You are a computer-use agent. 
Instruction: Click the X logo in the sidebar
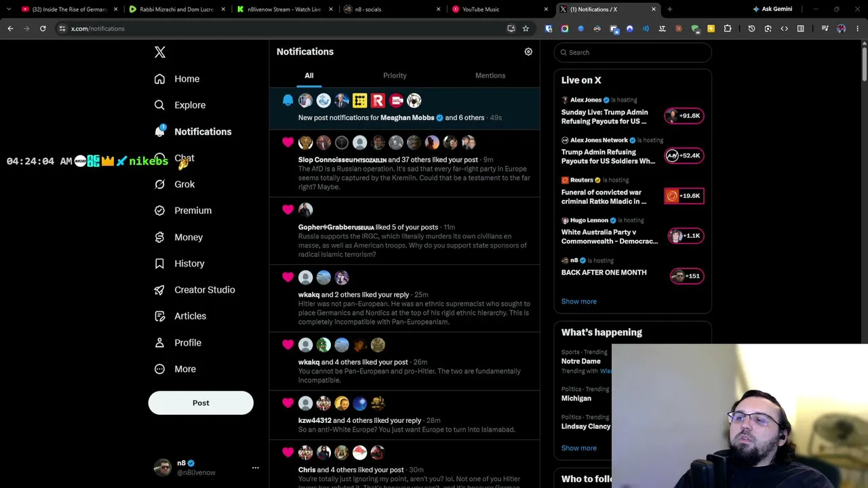160,52
